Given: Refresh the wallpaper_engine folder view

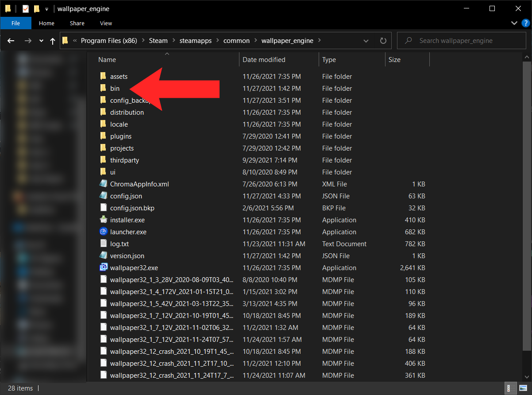Looking at the screenshot, I should (383, 41).
